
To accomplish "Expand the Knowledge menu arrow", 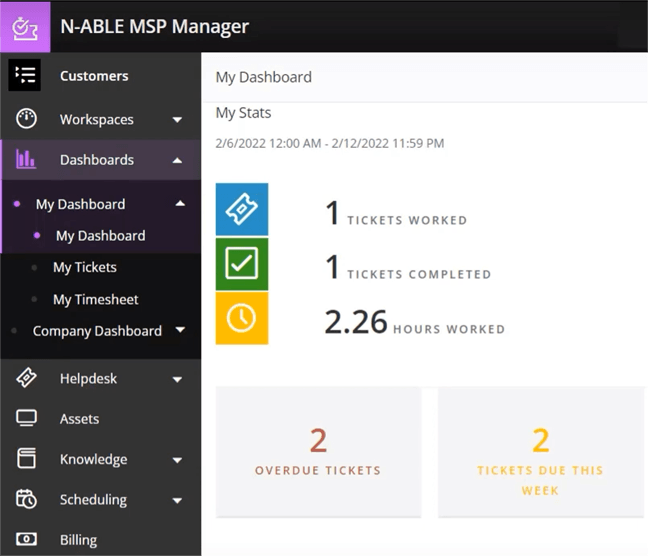I will coord(177,460).
